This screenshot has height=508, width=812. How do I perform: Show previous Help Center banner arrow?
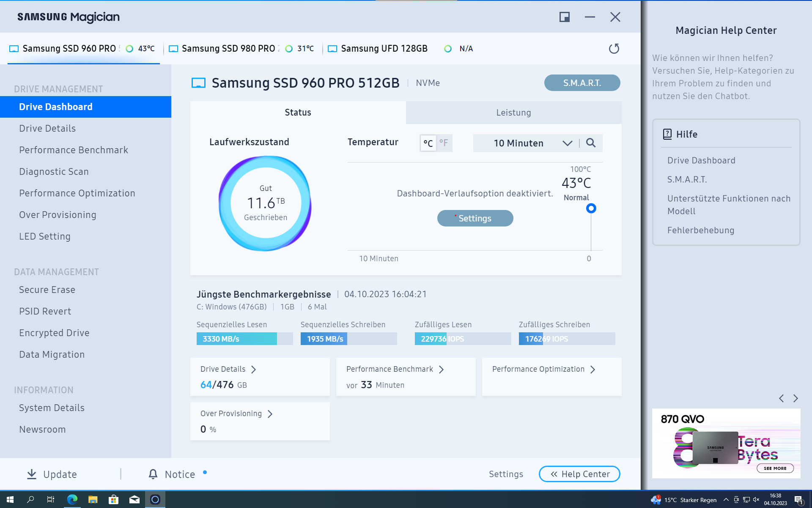coord(781,398)
